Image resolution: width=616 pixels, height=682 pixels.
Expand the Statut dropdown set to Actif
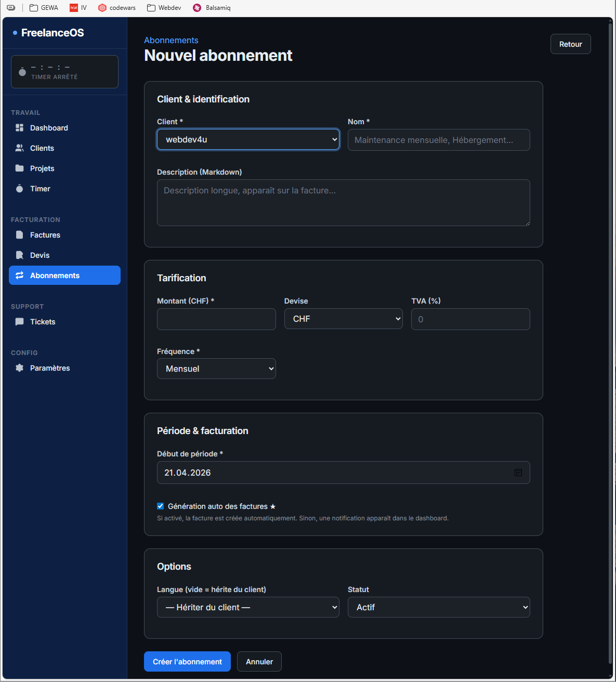pyautogui.click(x=438, y=607)
